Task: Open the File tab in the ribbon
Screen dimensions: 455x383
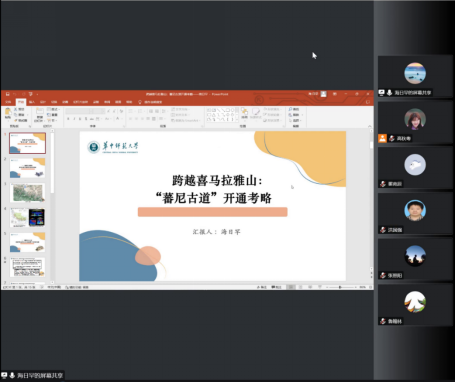Action: pyautogui.click(x=8, y=102)
